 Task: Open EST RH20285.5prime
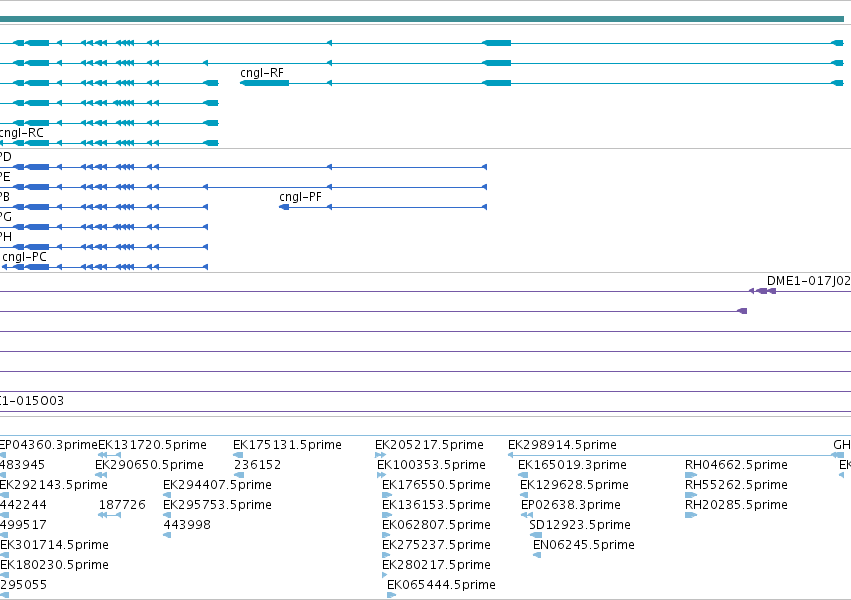(x=736, y=505)
